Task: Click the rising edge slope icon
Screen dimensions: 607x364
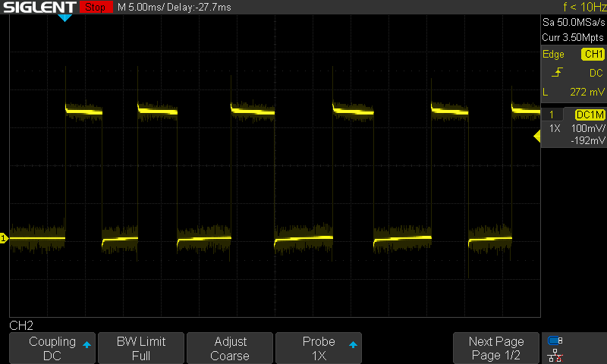Action: click(557, 72)
